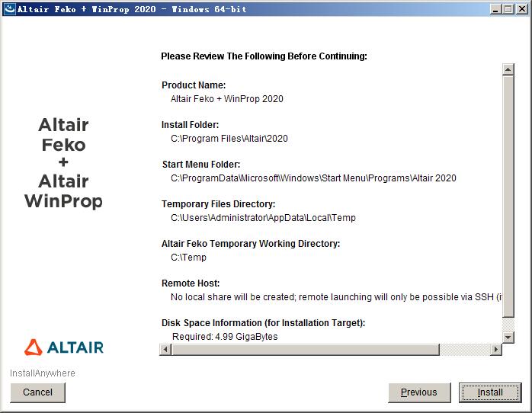Click the 'C:\Temp' working directory value
The height and width of the screenshot is (413, 532).
coord(188,258)
